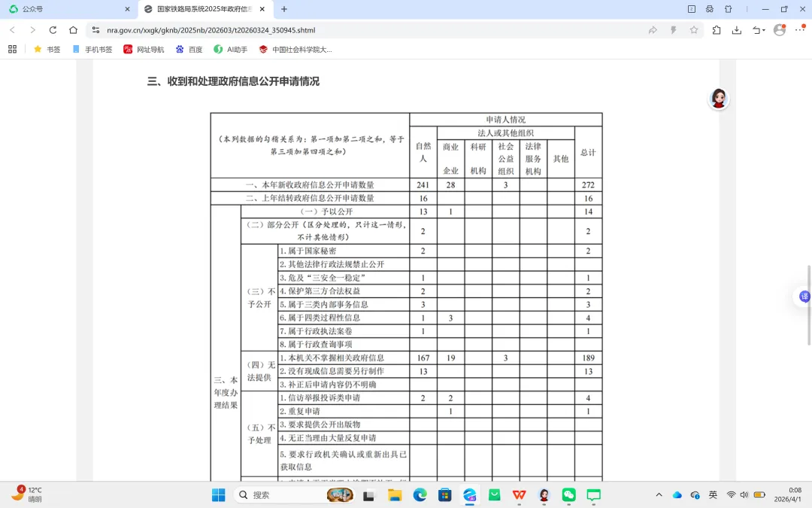Open the tab count indicator
Image resolution: width=812 pixels, height=508 pixels.
(692, 9)
